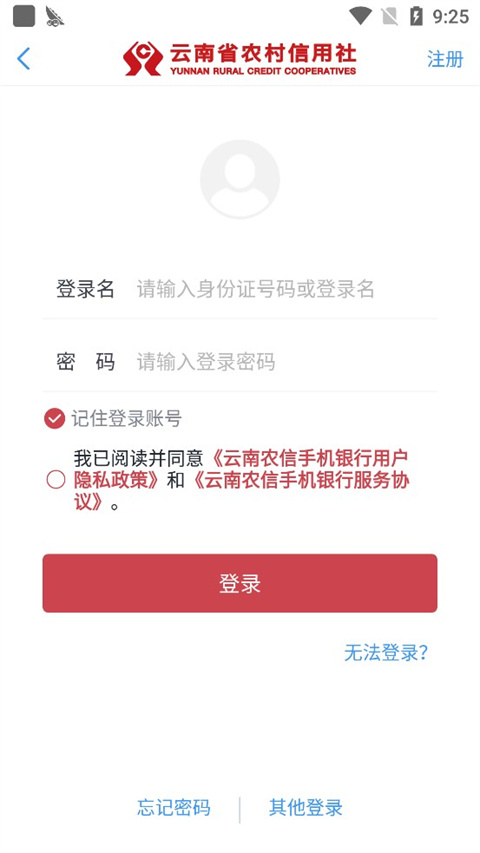The image size is (480, 853).
Task: Tap the blue back arrow
Action: pos(23,59)
